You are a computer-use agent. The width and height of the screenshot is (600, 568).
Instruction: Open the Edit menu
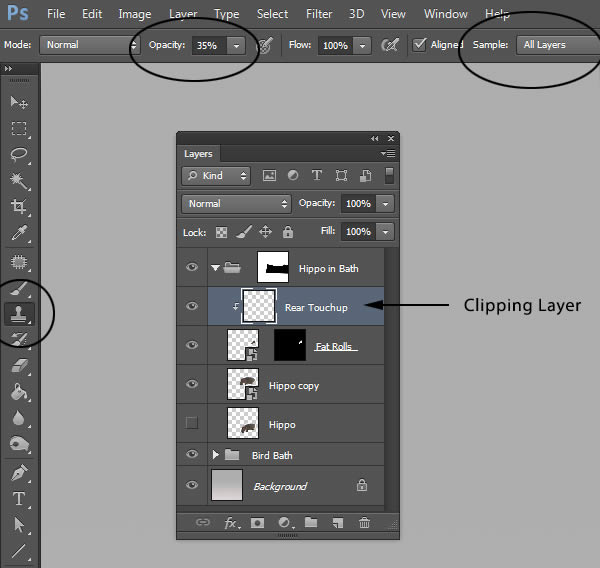(92, 14)
